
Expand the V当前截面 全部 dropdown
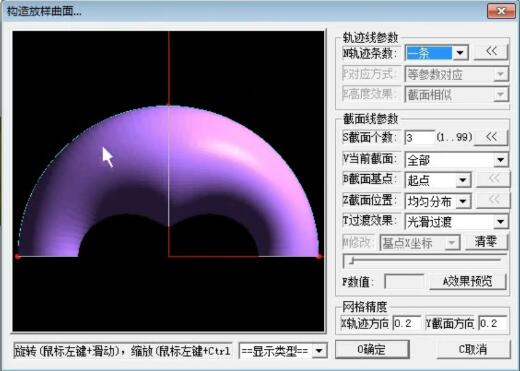tap(501, 160)
